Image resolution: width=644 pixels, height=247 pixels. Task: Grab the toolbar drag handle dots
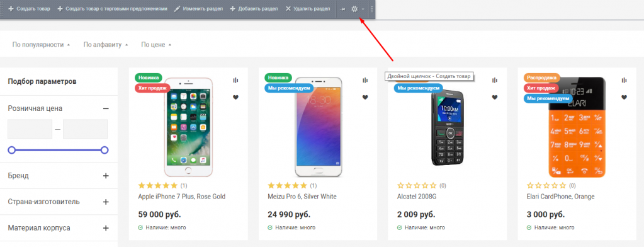pos(371,9)
